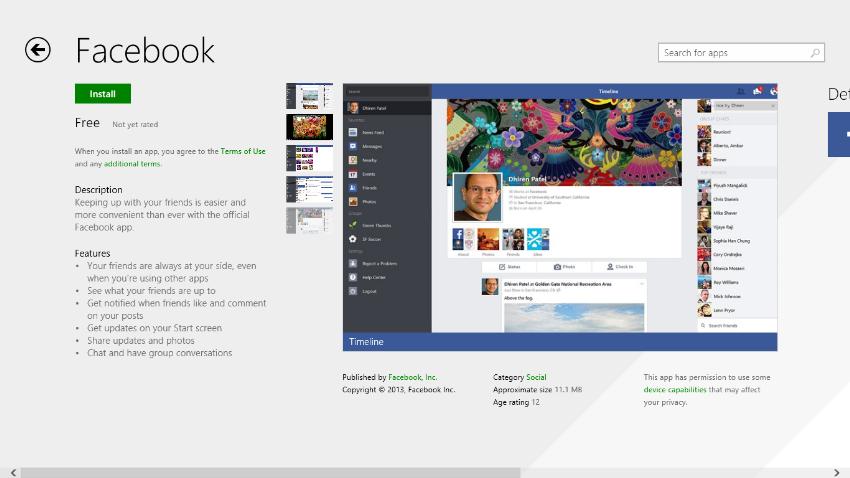Click 'Your friends are always at your side' bullet
Image resolution: width=850 pixels, height=478 pixels.
(172, 272)
